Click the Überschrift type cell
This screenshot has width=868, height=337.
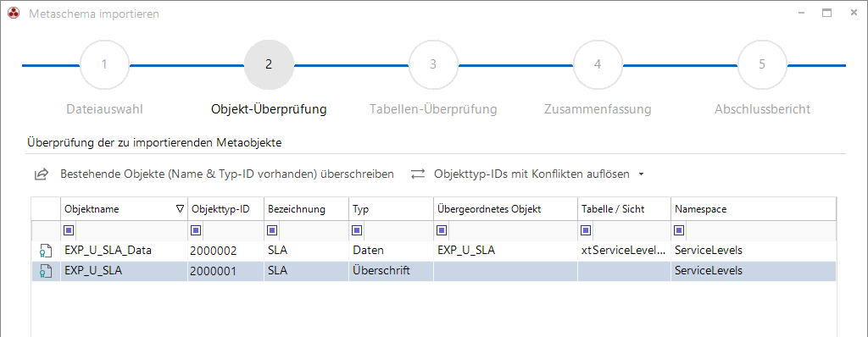(x=391, y=271)
